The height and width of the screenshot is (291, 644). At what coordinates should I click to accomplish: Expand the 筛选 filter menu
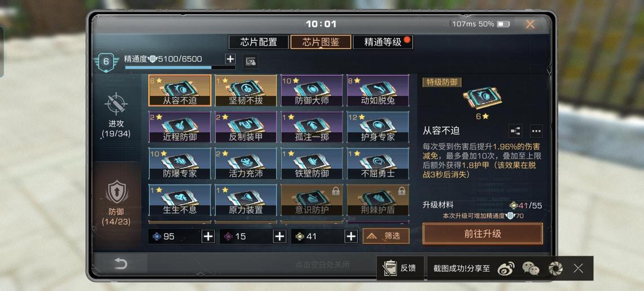pos(386,236)
